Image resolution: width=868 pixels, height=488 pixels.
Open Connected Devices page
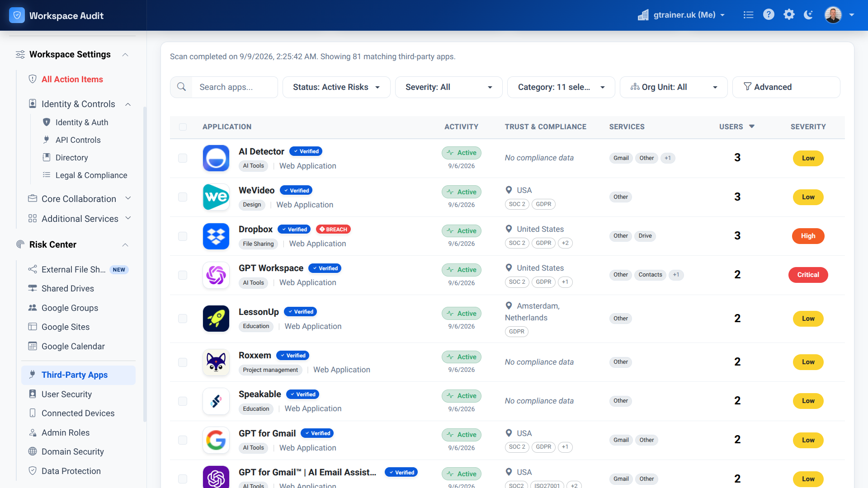pos(78,413)
